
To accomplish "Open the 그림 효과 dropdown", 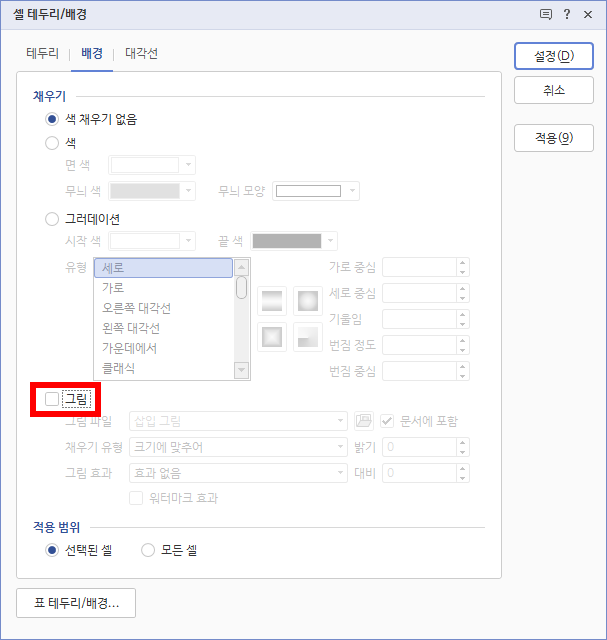I will 238,473.
